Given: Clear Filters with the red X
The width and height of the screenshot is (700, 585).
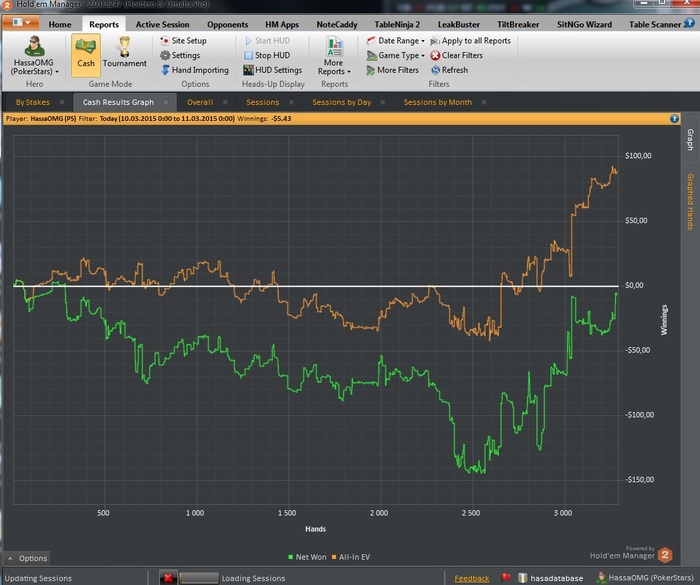Looking at the screenshot, I should 457,55.
